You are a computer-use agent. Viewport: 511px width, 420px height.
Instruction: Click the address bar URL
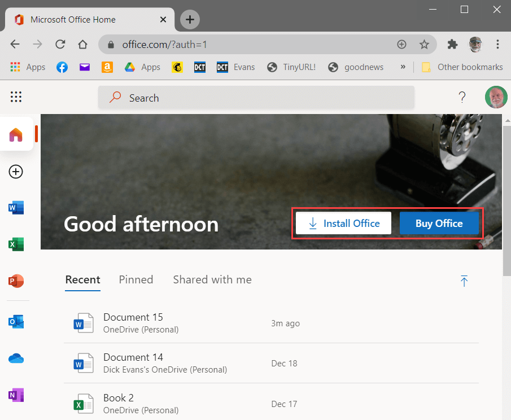click(x=164, y=45)
